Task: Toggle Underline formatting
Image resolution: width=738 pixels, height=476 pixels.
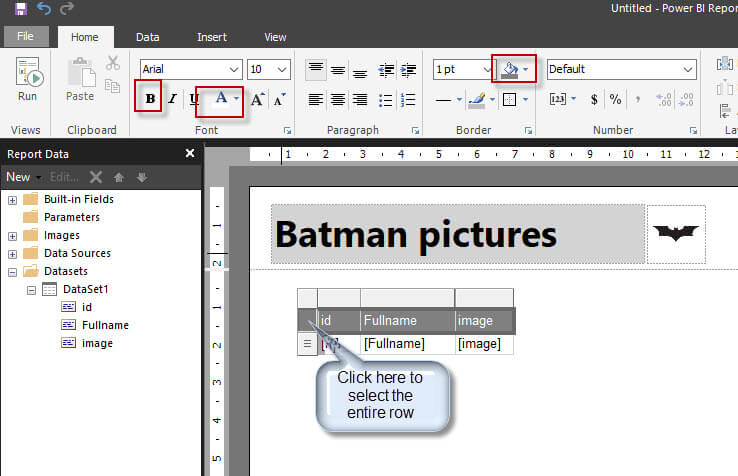Action: [193, 99]
